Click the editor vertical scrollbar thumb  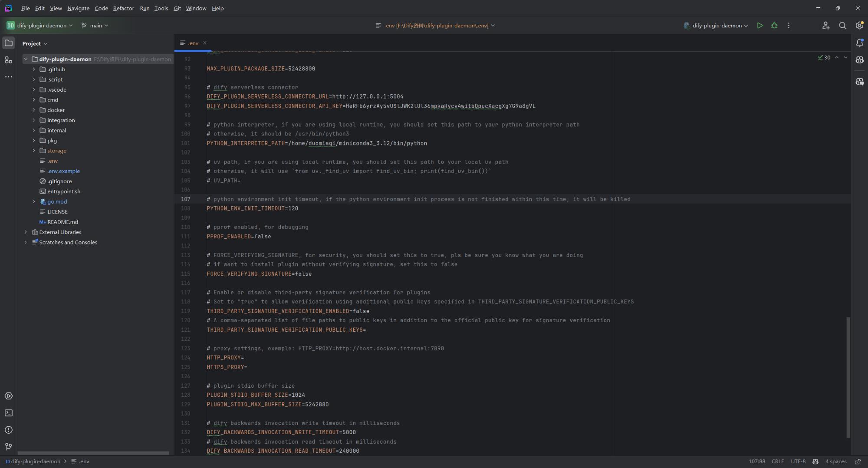point(848,378)
